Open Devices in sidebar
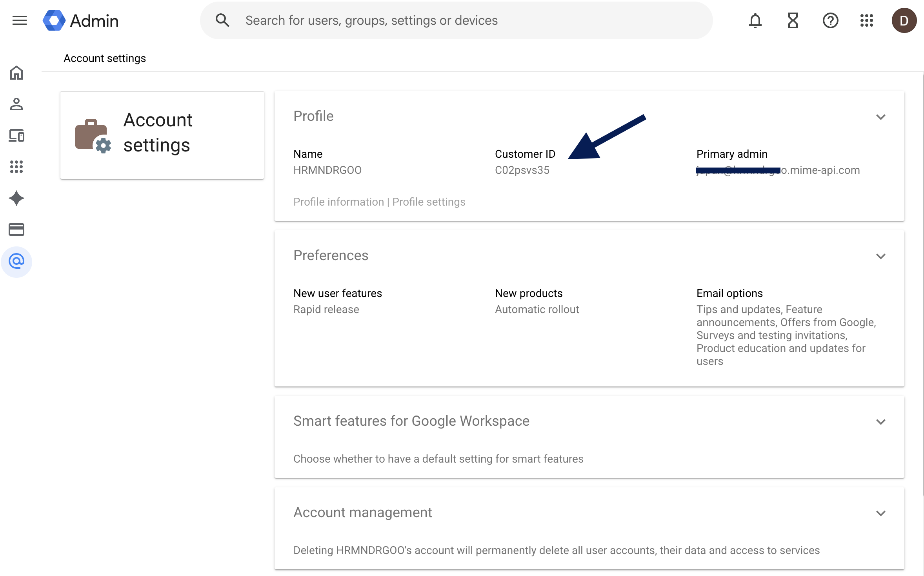This screenshot has width=924, height=576. [x=16, y=135]
